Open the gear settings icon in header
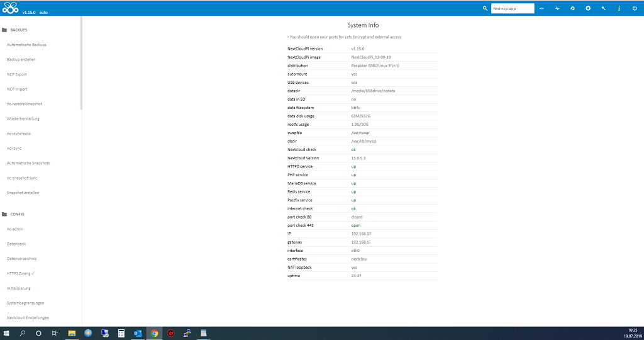Screen dimensions: 644x340 coord(588,8)
